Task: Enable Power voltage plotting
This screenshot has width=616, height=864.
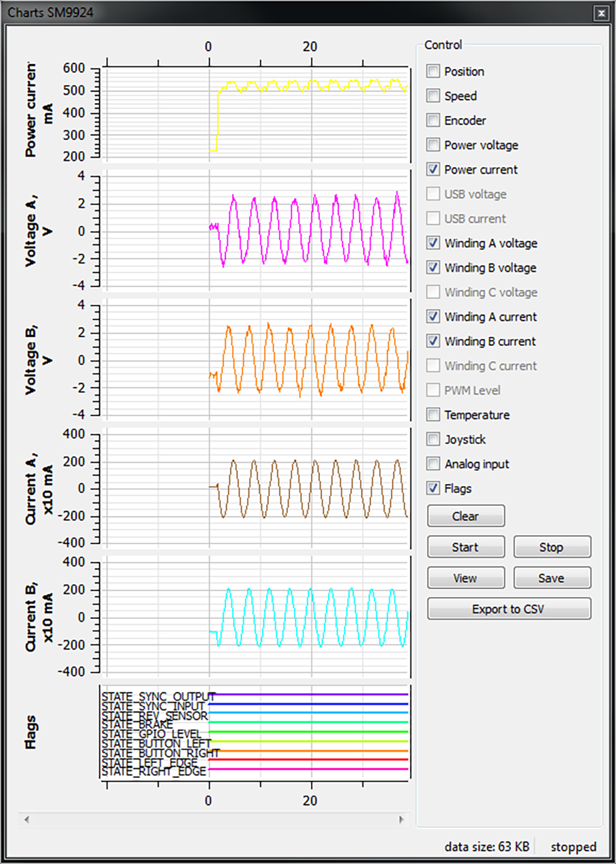Action: point(432,145)
